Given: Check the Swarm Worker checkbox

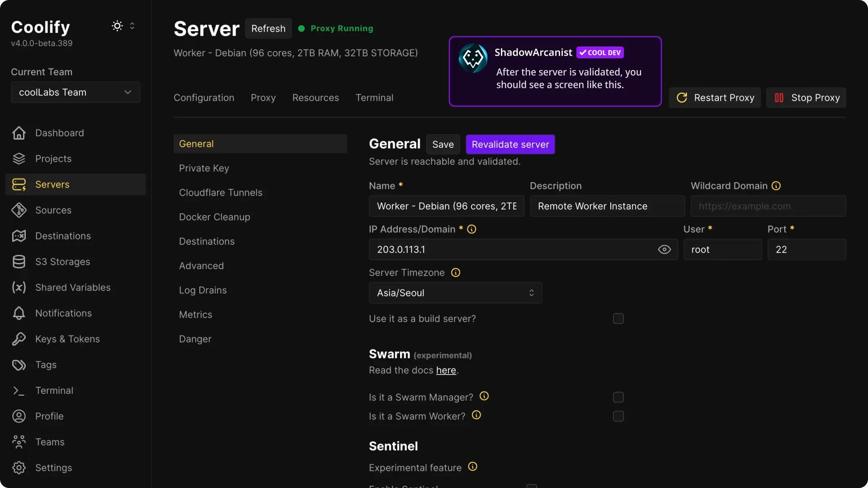Looking at the screenshot, I should click(x=618, y=416).
